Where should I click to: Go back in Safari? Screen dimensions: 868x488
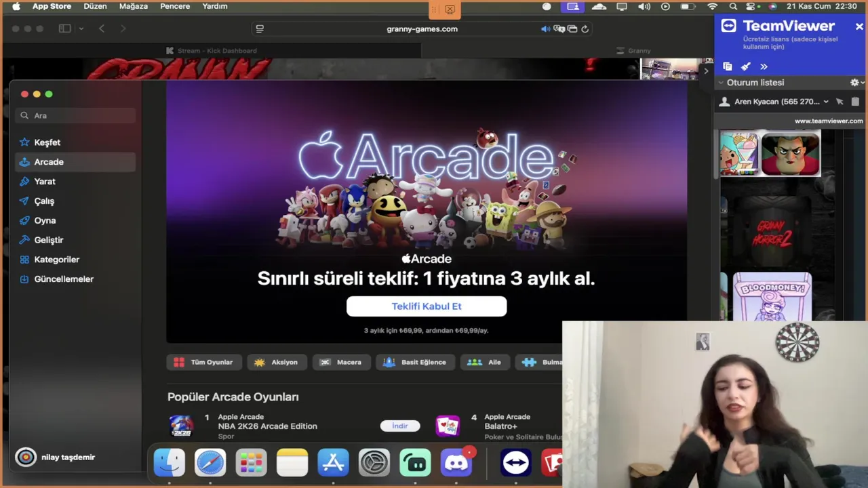pos(102,28)
